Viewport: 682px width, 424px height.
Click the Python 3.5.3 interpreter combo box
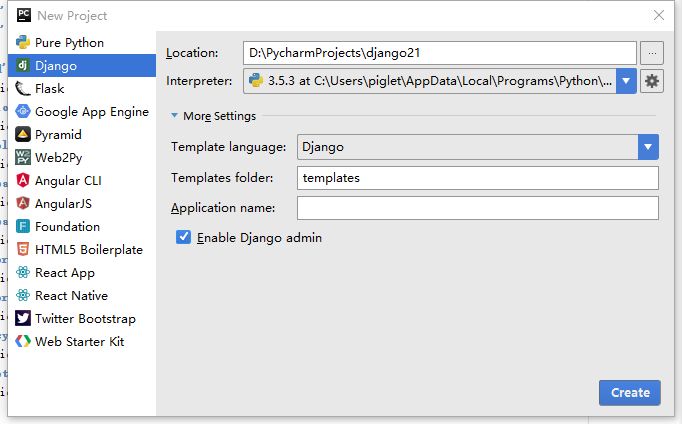coord(440,81)
